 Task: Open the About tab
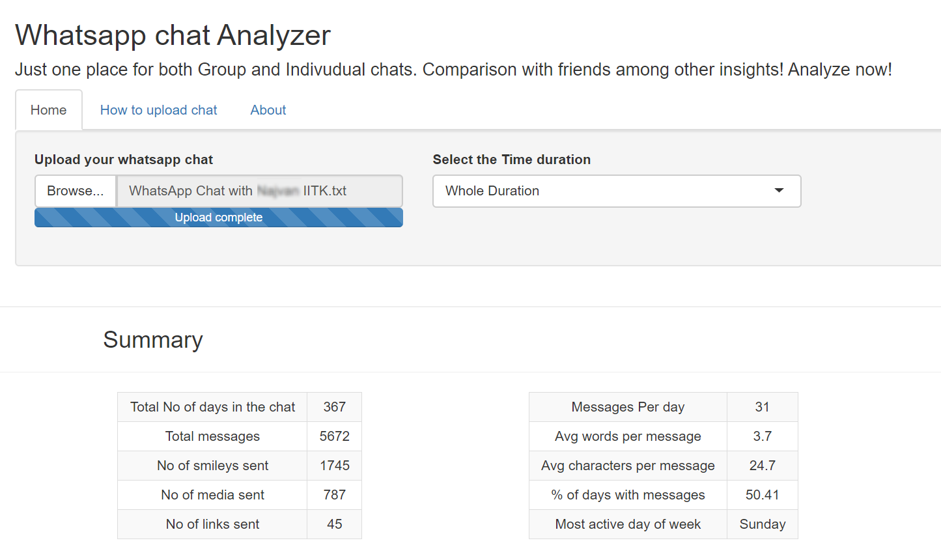[x=268, y=110]
